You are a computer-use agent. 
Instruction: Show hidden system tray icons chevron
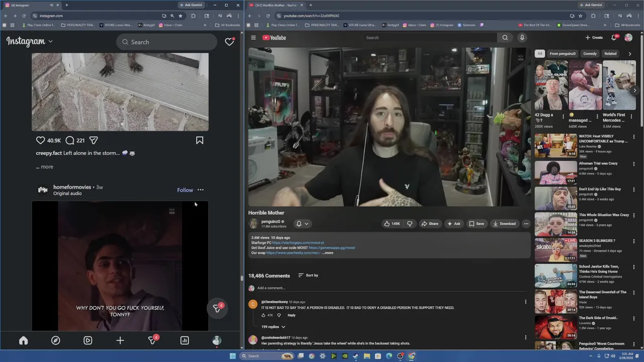point(591,356)
